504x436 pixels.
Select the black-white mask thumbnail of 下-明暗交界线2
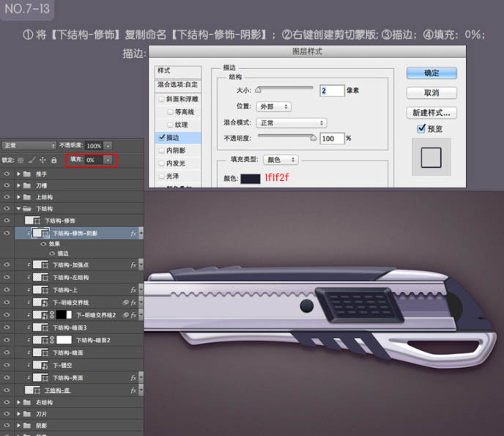pos(64,315)
